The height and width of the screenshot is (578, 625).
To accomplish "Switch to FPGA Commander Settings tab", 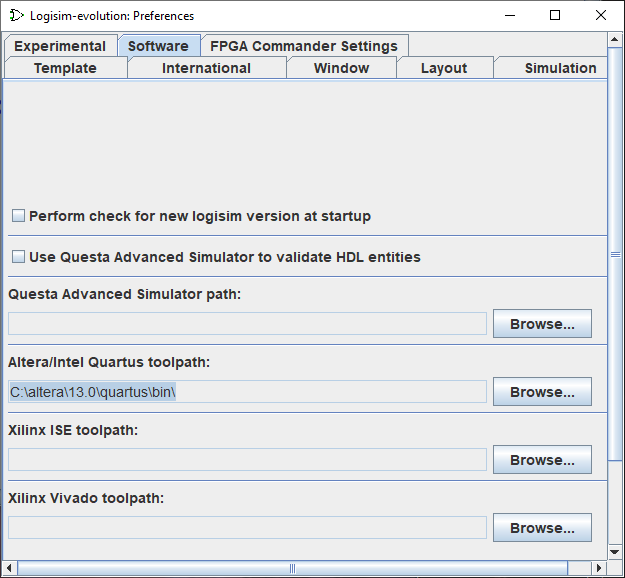I will coord(304,46).
